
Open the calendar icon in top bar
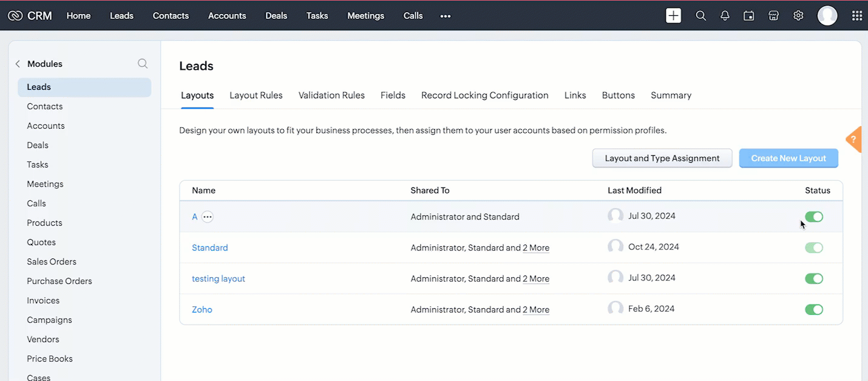[x=749, y=16]
